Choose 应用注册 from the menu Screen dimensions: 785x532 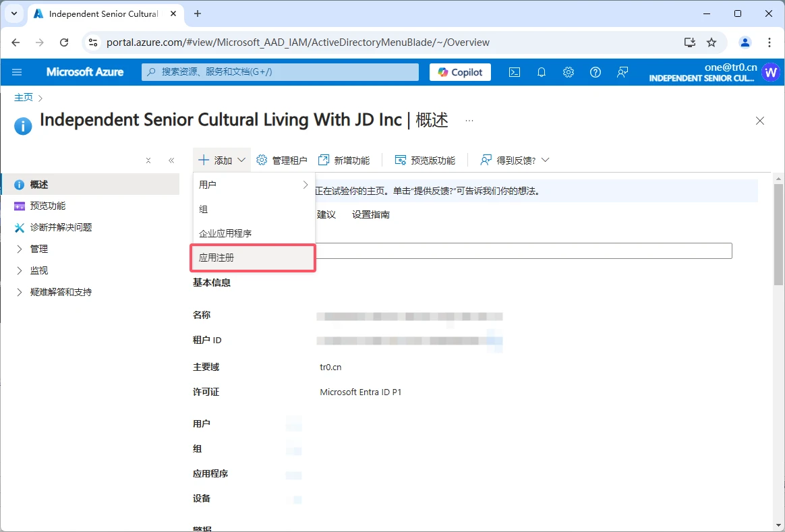click(x=253, y=258)
